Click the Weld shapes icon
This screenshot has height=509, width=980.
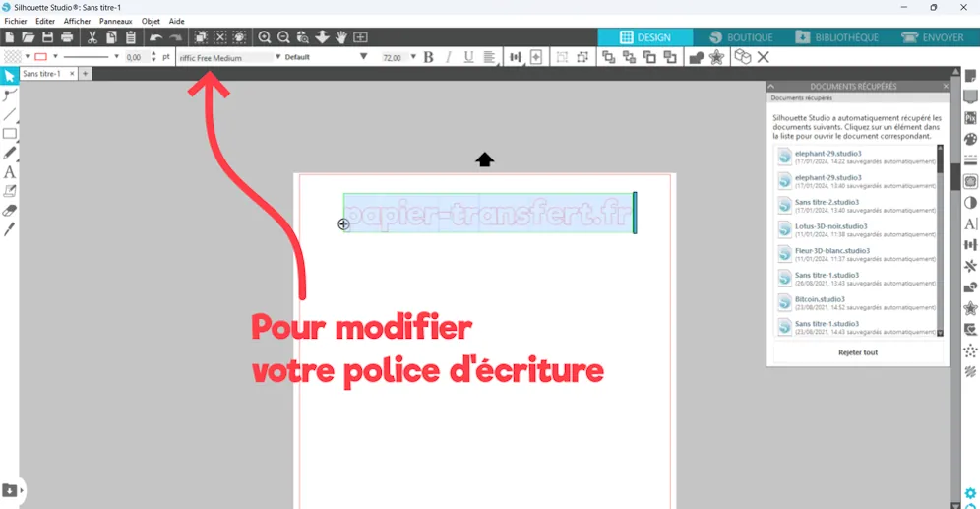click(x=697, y=57)
